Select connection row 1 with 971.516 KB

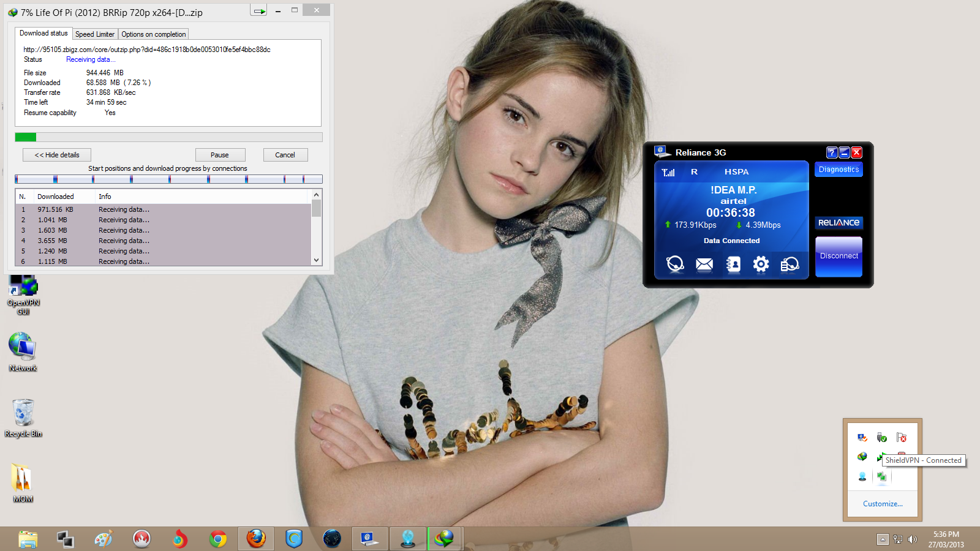(x=164, y=209)
